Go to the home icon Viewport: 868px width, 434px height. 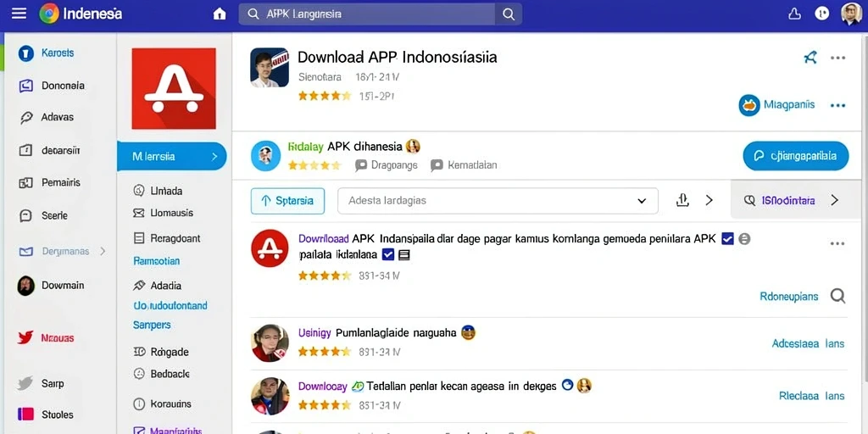(x=220, y=14)
